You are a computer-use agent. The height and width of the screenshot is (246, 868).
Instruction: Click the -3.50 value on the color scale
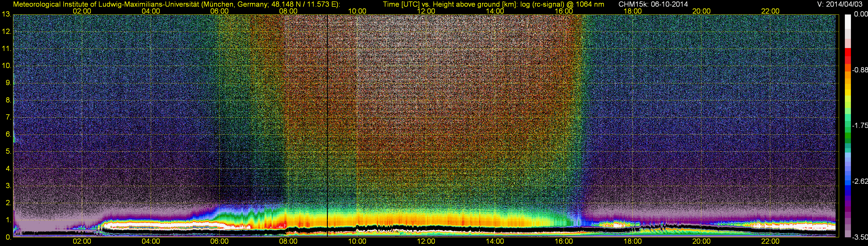[x=860, y=237]
